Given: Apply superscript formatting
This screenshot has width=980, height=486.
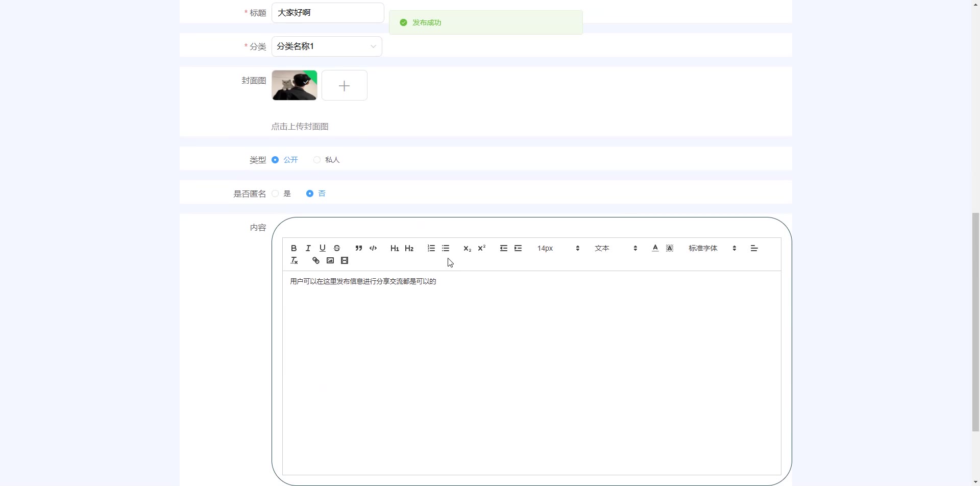Looking at the screenshot, I should coord(481,248).
